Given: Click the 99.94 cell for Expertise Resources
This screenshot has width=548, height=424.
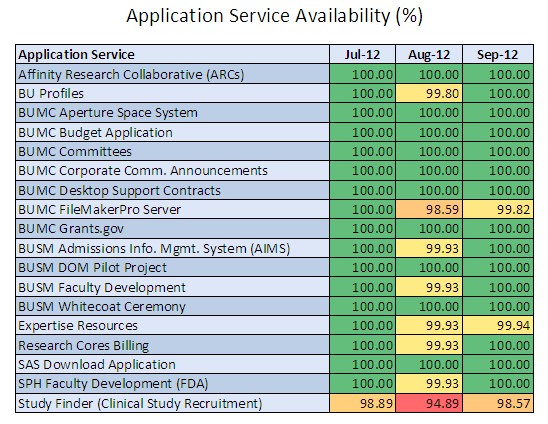Looking at the screenshot, I should tap(498, 325).
